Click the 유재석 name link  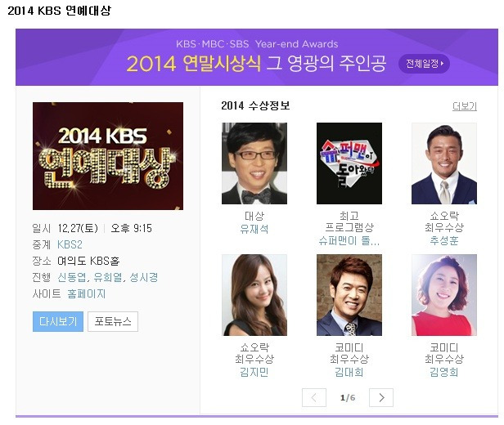[254, 229]
